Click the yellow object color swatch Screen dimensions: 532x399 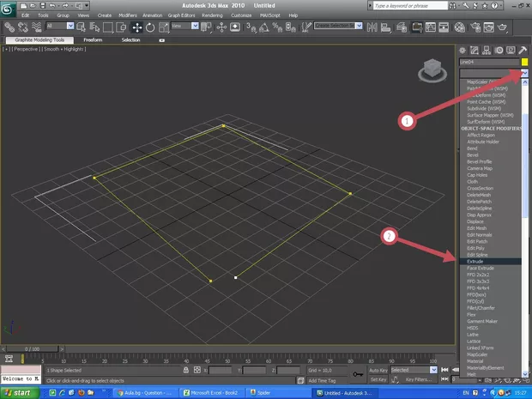pyautogui.click(x=524, y=62)
